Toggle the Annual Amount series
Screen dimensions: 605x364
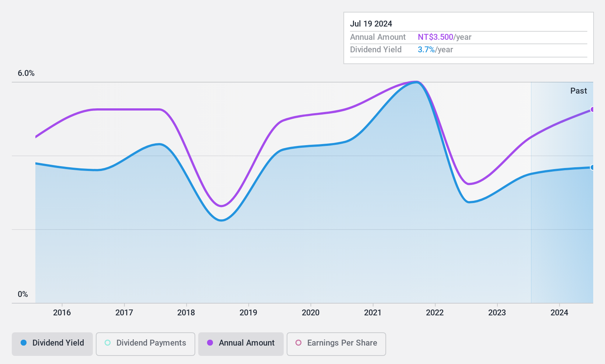tap(241, 344)
